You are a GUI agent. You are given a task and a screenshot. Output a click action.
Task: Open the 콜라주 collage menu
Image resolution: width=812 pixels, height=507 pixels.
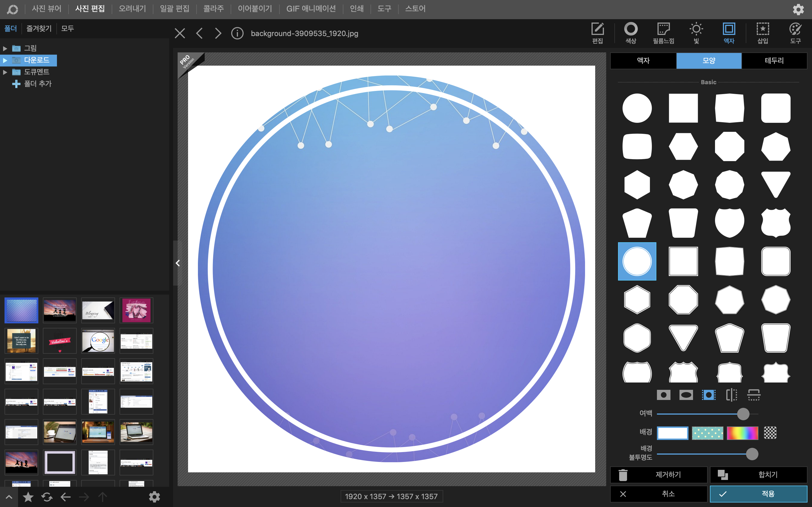coord(213,9)
